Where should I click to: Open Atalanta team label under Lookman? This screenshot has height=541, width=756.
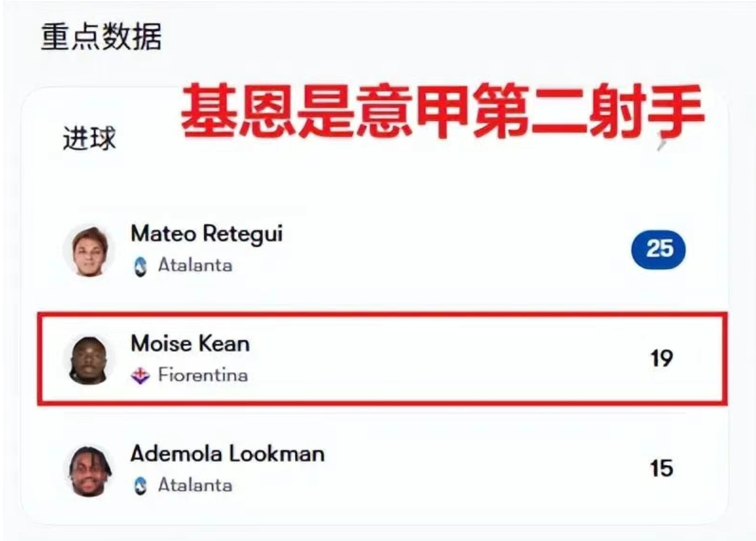tap(195, 485)
